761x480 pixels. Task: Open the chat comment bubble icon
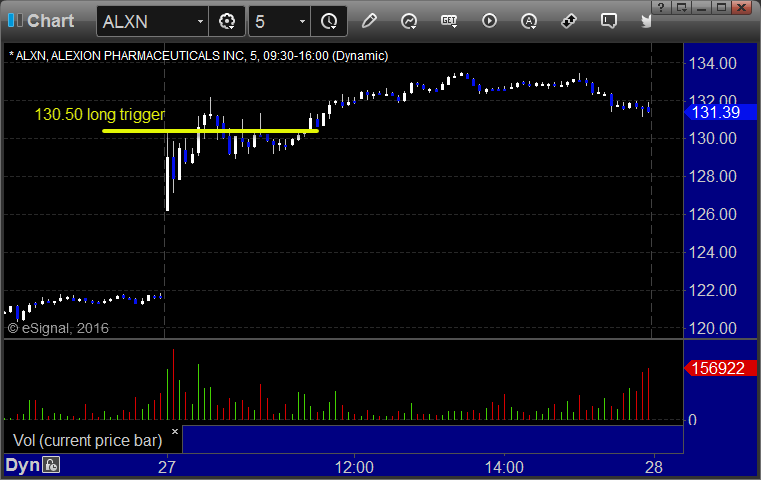[609, 21]
